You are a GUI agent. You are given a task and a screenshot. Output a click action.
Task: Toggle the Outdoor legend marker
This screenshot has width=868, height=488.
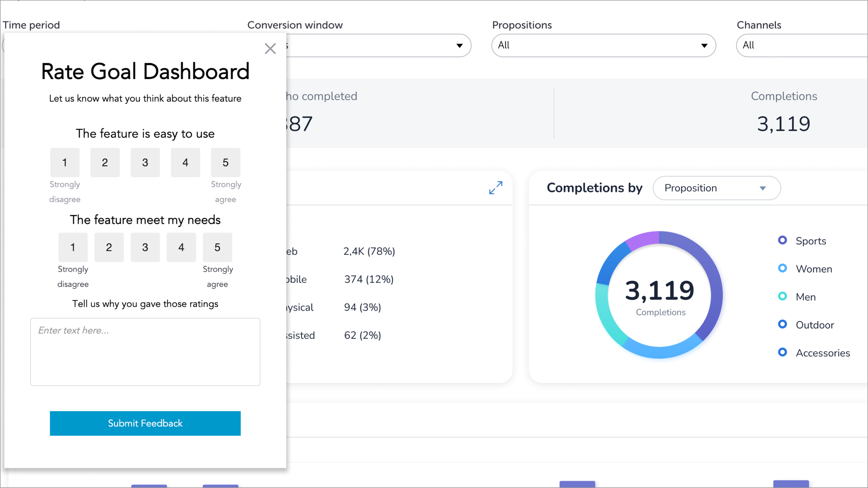click(x=782, y=324)
